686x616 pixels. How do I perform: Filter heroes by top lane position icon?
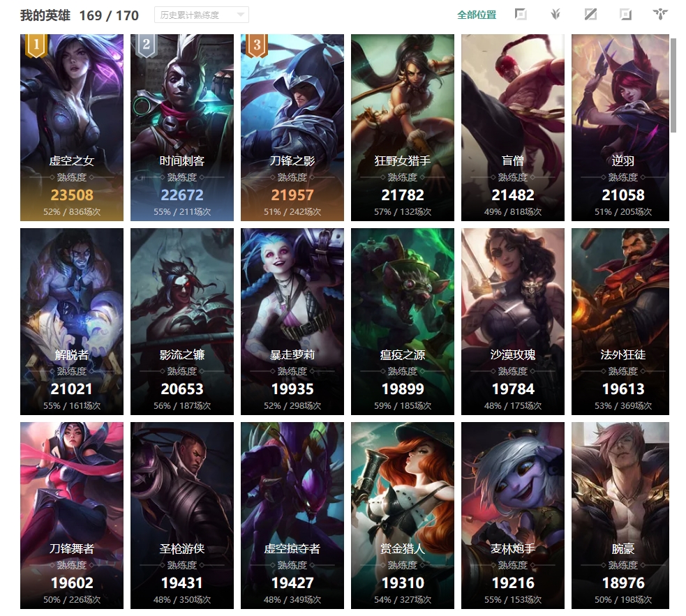[x=520, y=15]
